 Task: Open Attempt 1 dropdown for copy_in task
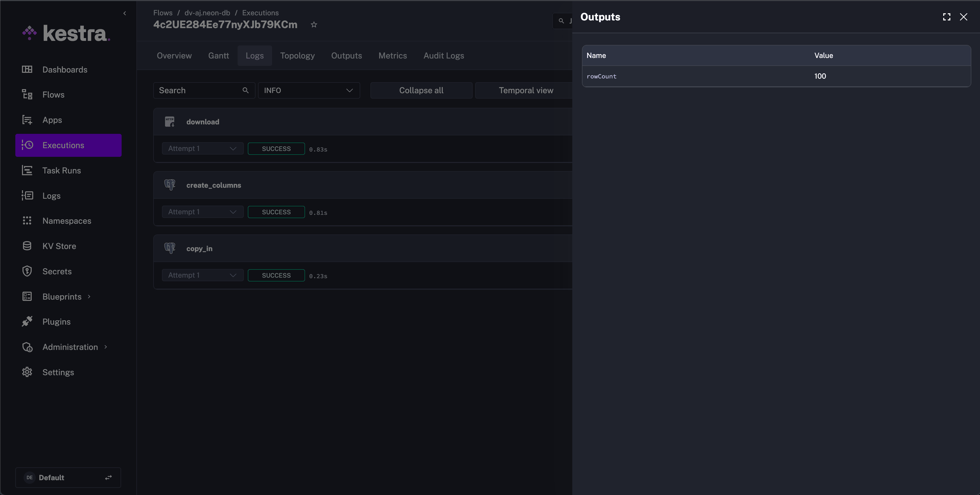tap(202, 275)
